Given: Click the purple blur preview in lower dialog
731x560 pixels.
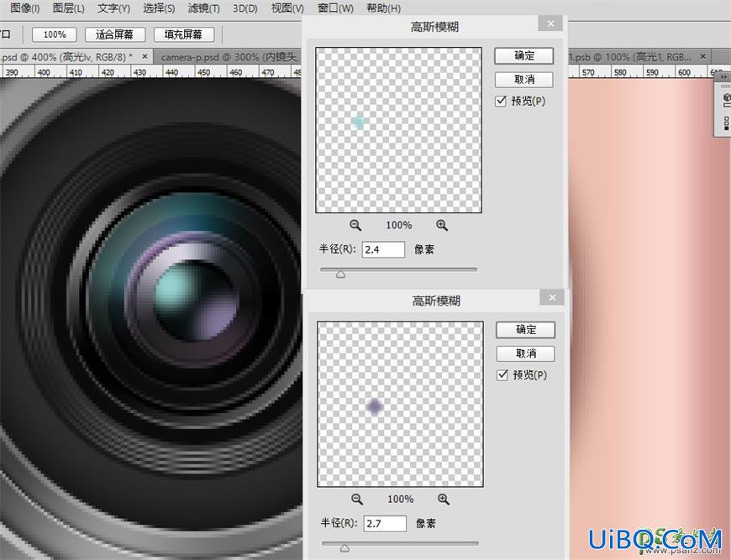Looking at the screenshot, I should [400, 404].
